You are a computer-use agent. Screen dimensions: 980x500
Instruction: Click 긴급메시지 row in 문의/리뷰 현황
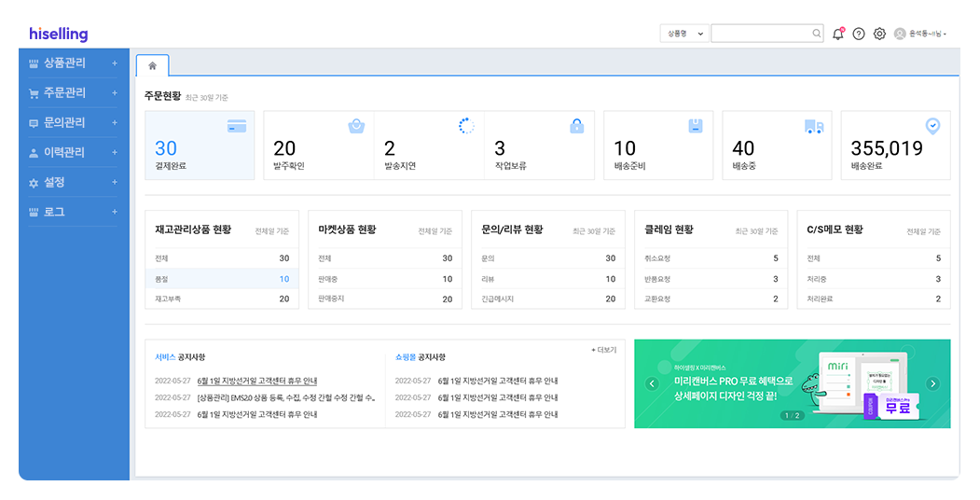(x=548, y=299)
